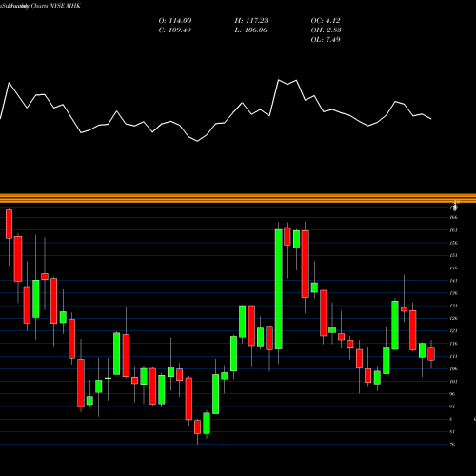Click the last red candlestick on the right
Screen dimensions: 476x476
pyautogui.click(x=431, y=354)
